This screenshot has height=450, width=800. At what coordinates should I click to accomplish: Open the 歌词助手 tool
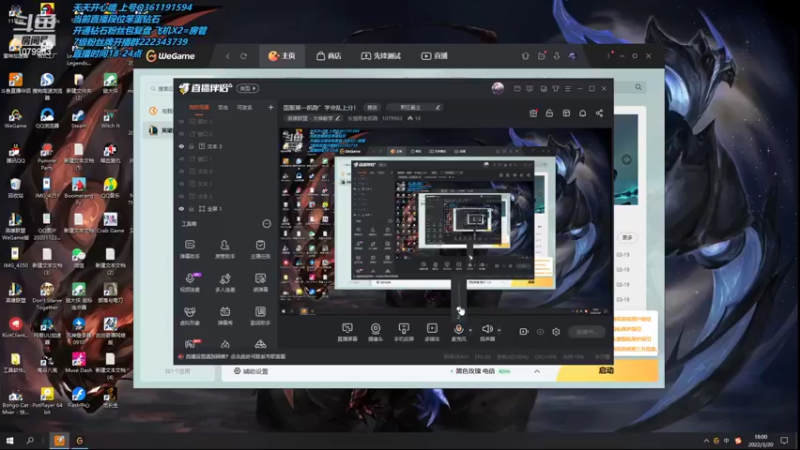(260, 315)
